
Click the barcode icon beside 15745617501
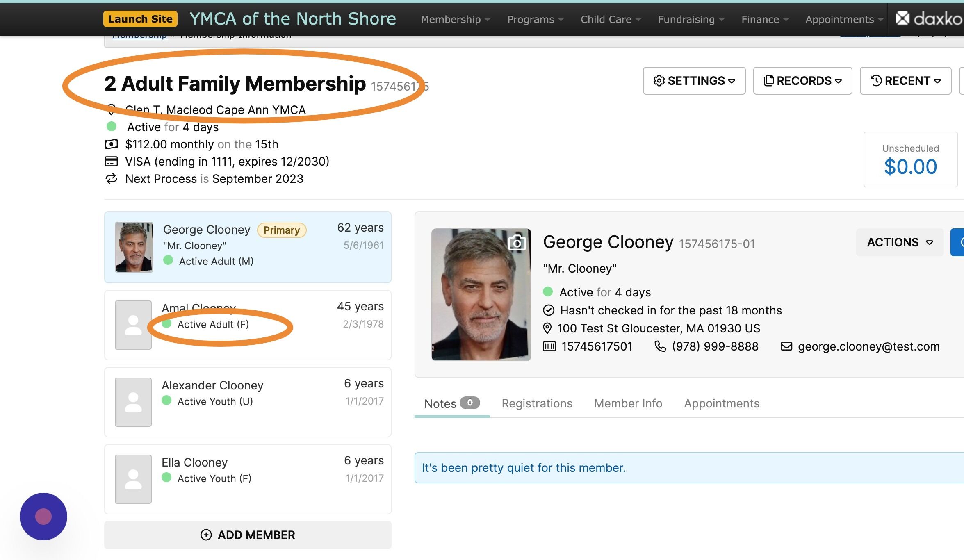click(x=549, y=346)
